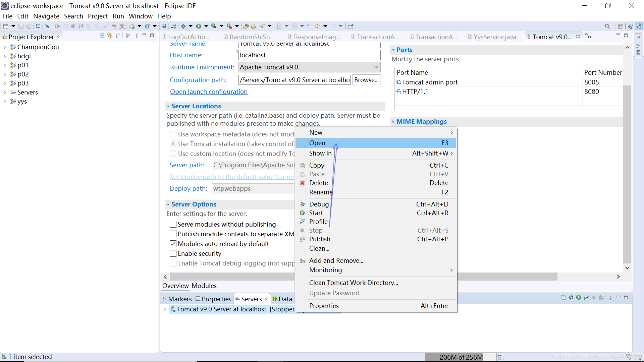Screen dimensions: 644x362
Task: Collapse the Server Options section
Action: (x=168, y=204)
